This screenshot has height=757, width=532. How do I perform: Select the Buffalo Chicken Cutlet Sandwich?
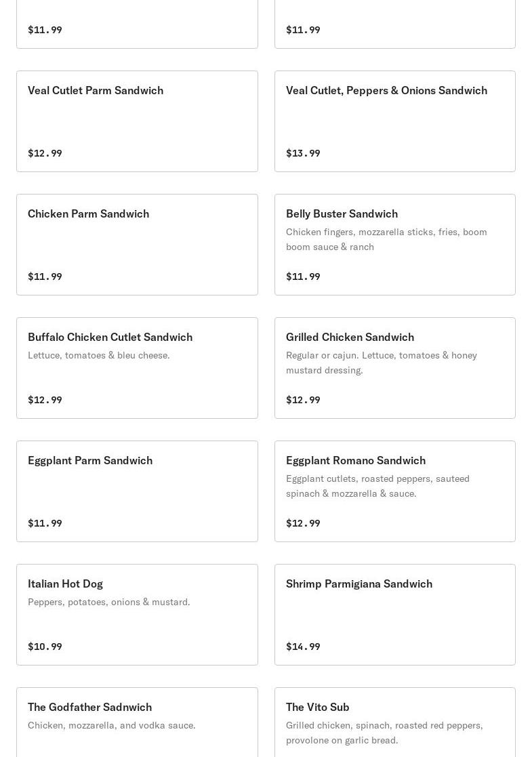click(x=110, y=337)
